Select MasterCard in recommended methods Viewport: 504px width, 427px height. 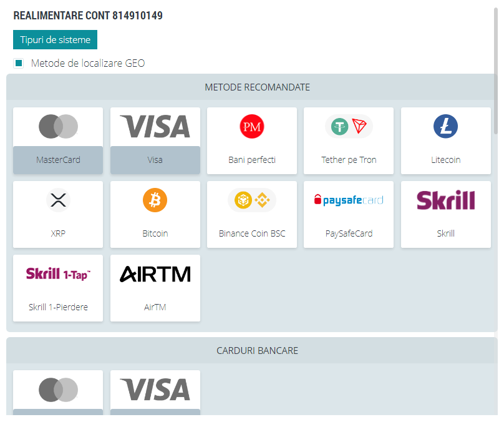(x=58, y=140)
